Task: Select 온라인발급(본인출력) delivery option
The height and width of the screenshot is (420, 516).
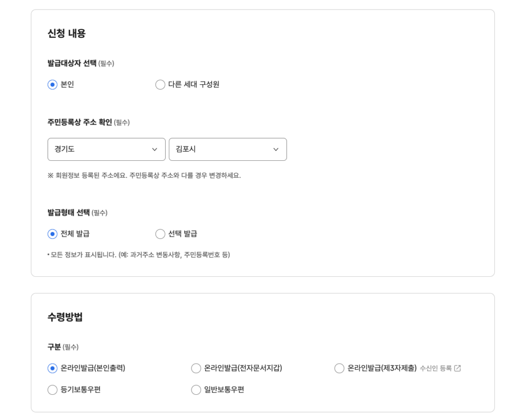Action: (x=52, y=368)
